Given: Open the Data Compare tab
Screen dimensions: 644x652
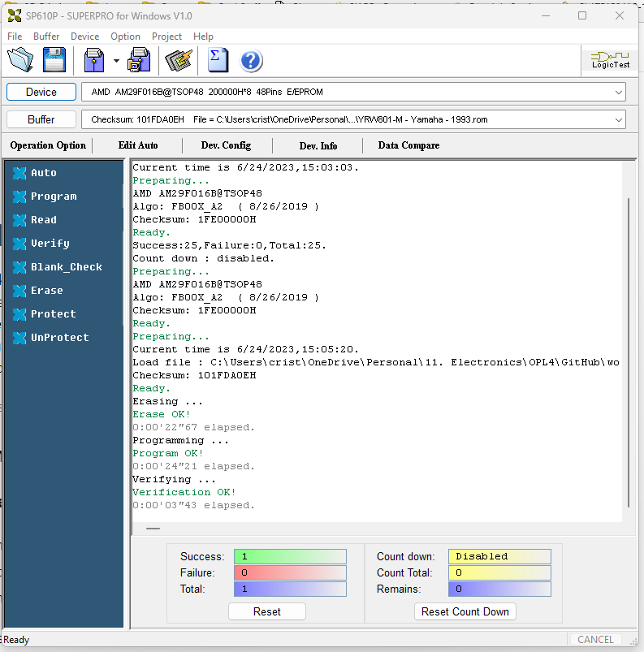Looking at the screenshot, I should point(408,145).
